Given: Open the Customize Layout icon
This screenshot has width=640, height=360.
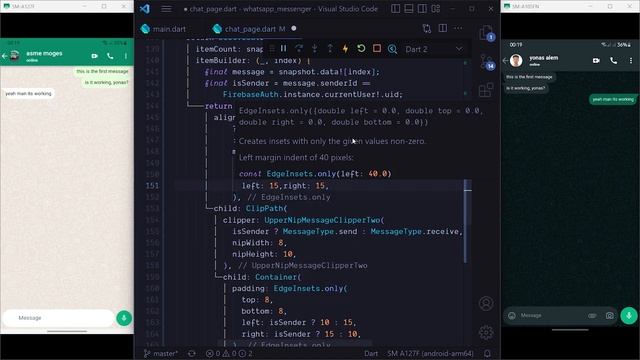Looking at the screenshot, I should pos(436,9).
